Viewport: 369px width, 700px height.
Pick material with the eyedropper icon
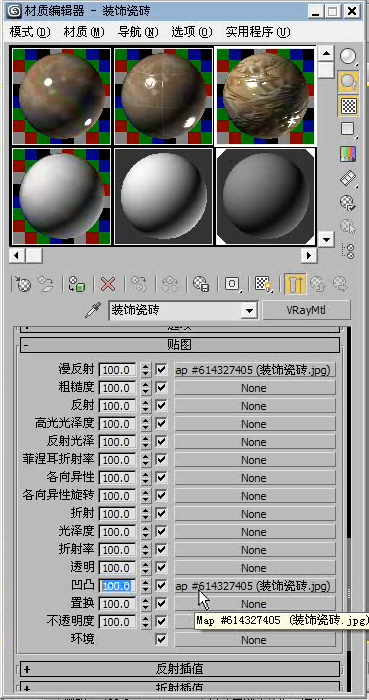(92, 310)
